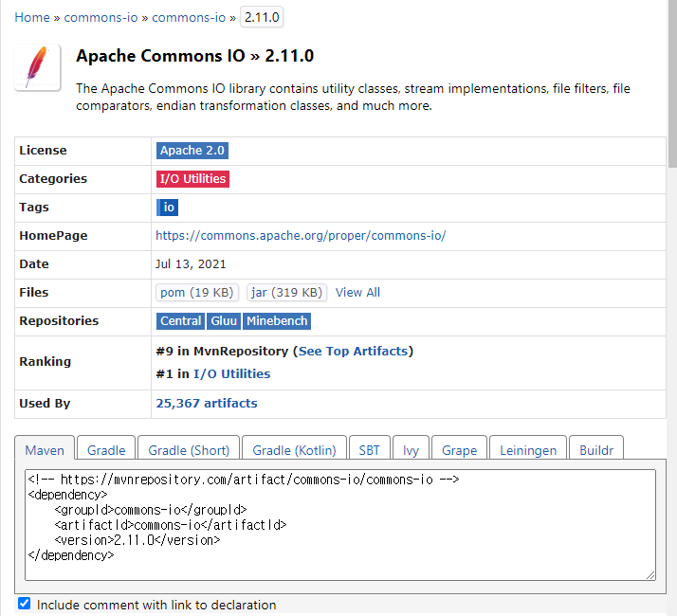Click View All files link

(357, 293)
